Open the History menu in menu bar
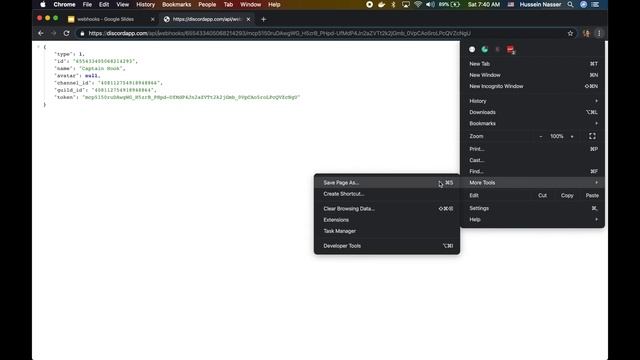The width and height of the screenshot is (640, 360). point(145,4)
